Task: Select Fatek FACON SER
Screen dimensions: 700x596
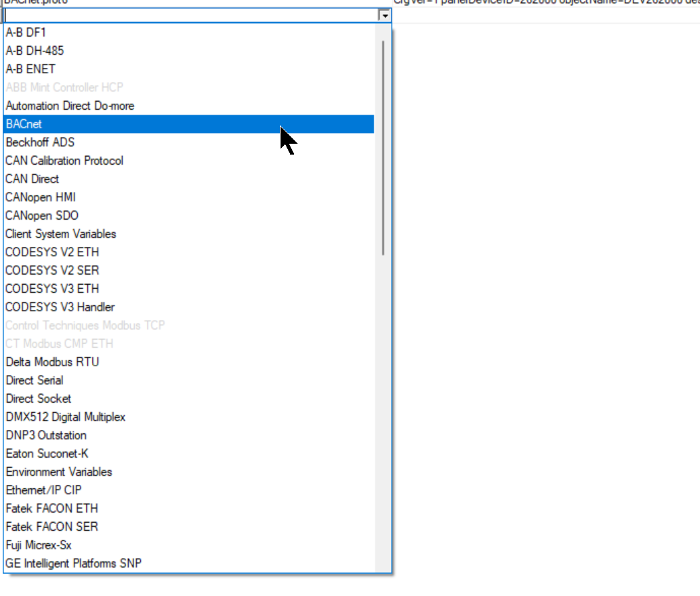Action: [x=189, y=527]
